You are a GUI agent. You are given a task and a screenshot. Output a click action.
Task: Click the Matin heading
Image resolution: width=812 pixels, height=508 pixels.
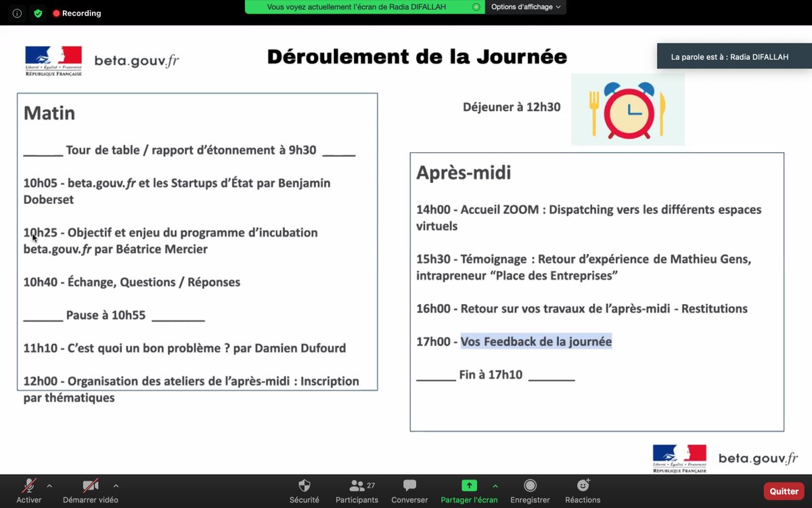point(49,112)
